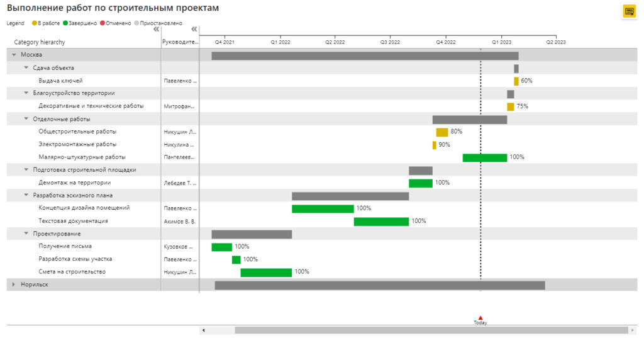
Task: Click the Q3 2022 timeline label
Action: 390,42
